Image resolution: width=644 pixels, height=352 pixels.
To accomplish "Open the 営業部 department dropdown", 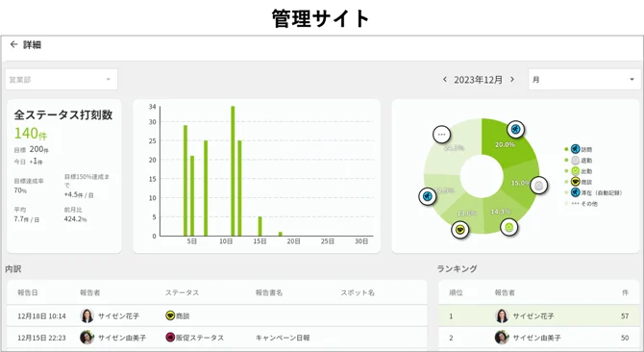I will coord(62,79).
